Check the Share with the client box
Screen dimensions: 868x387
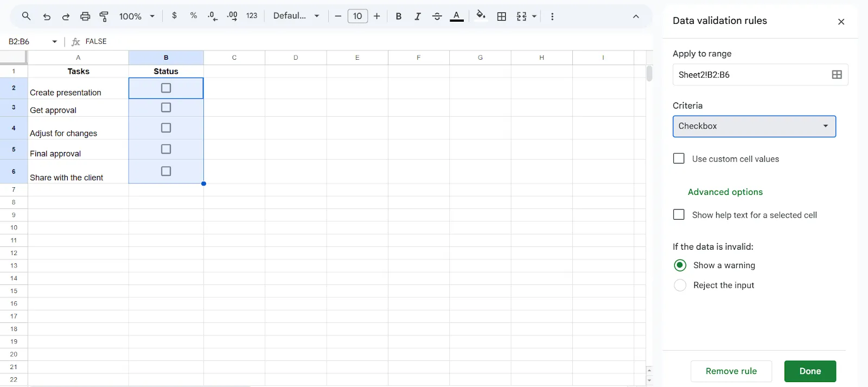click(x=166, y=171)
